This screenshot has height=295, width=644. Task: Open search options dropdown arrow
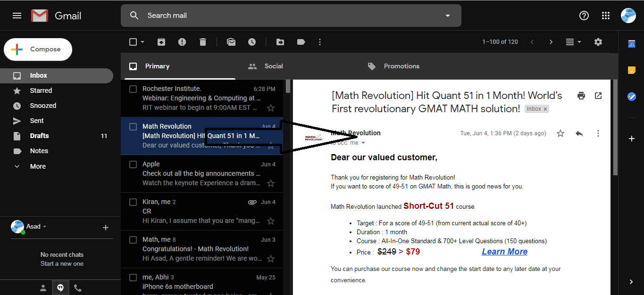tap(448, 16)
